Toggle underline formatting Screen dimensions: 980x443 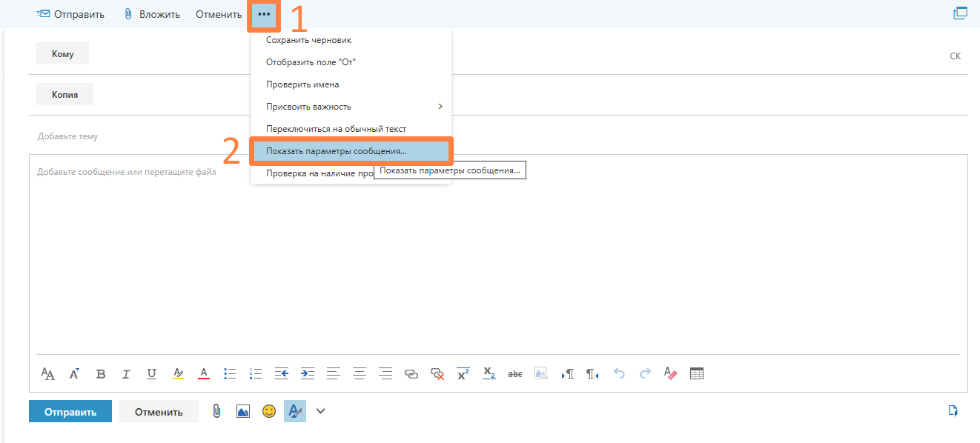[x=151, y=373]
